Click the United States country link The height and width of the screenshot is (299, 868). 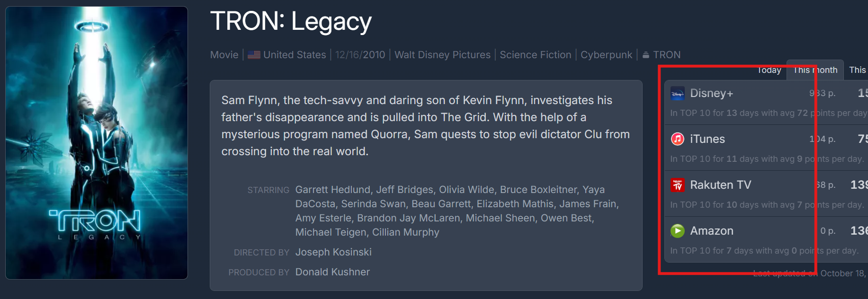click(x=295, y=55)
